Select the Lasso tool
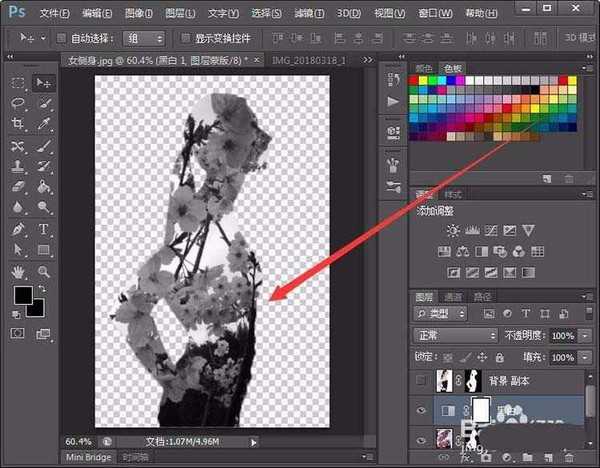This screenshot has width=600, height=468. tap(18, 103)
